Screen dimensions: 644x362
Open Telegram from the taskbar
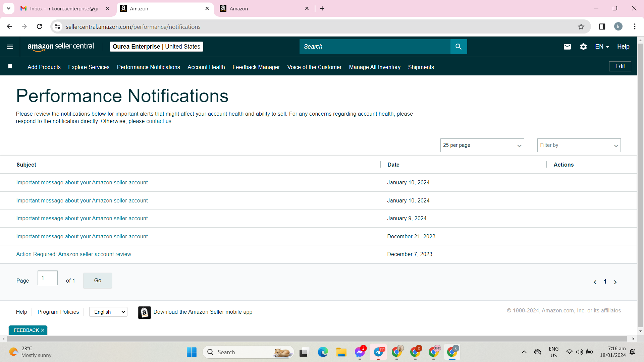(378, 352)
